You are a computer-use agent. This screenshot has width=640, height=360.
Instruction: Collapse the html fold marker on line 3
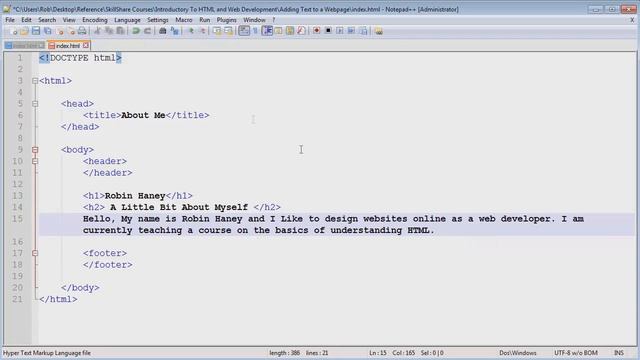click(35, 81)
